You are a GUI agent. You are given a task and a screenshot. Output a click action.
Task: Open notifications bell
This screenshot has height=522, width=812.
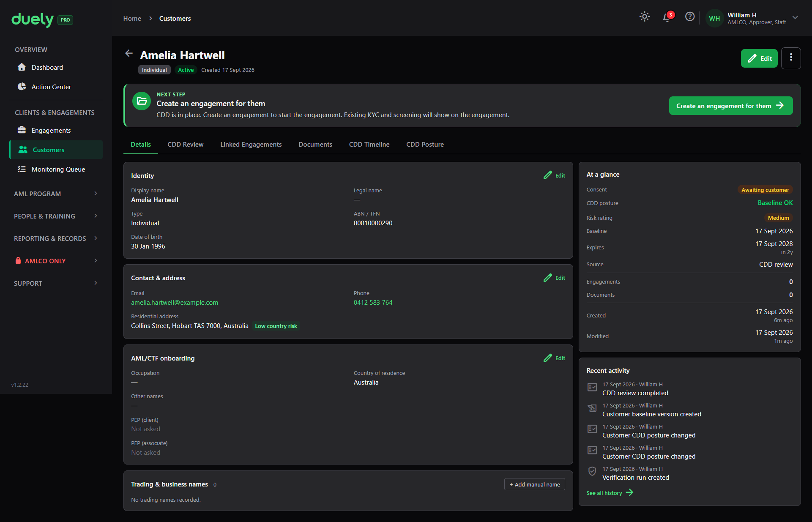click(667, 17)
